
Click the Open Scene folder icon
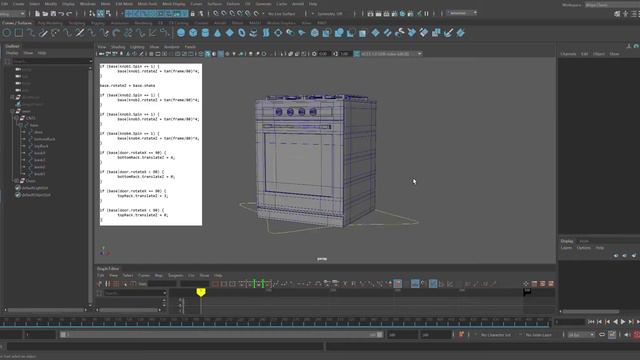[x=45, y=13]
